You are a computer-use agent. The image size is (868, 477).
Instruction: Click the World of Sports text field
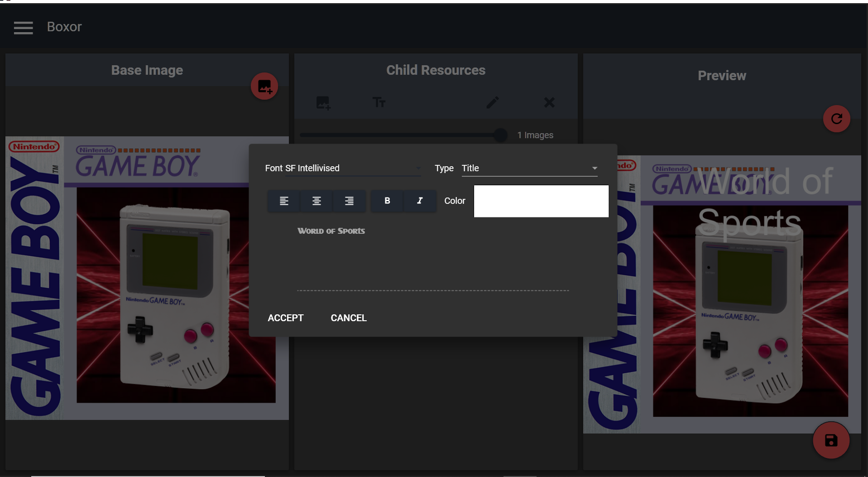coord(433,257)
